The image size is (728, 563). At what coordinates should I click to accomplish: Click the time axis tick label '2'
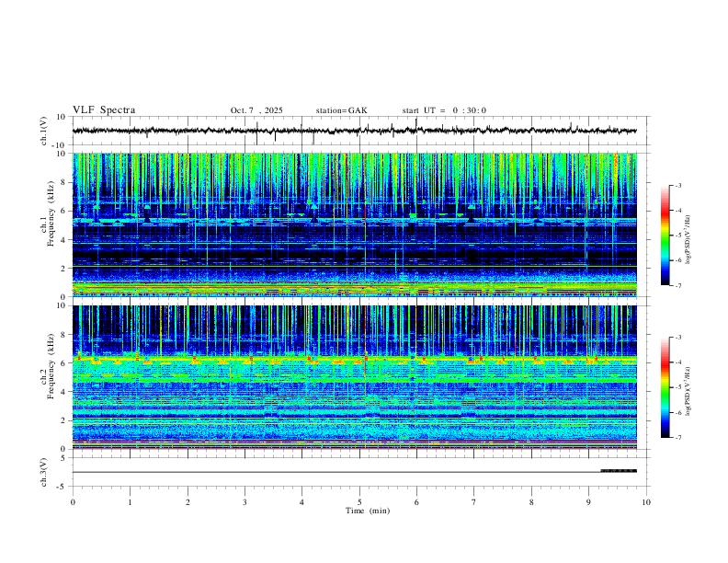[x=188, y=502]
